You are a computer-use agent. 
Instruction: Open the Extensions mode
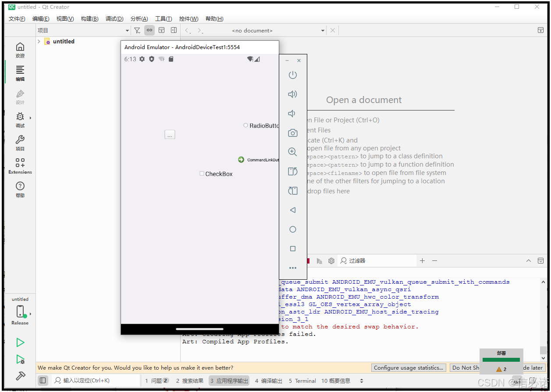click(x=20, y=166)
